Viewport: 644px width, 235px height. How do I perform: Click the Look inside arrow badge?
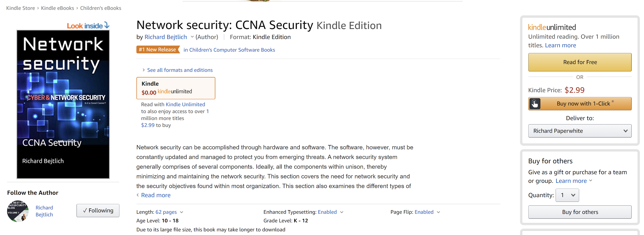coord(88,25)
